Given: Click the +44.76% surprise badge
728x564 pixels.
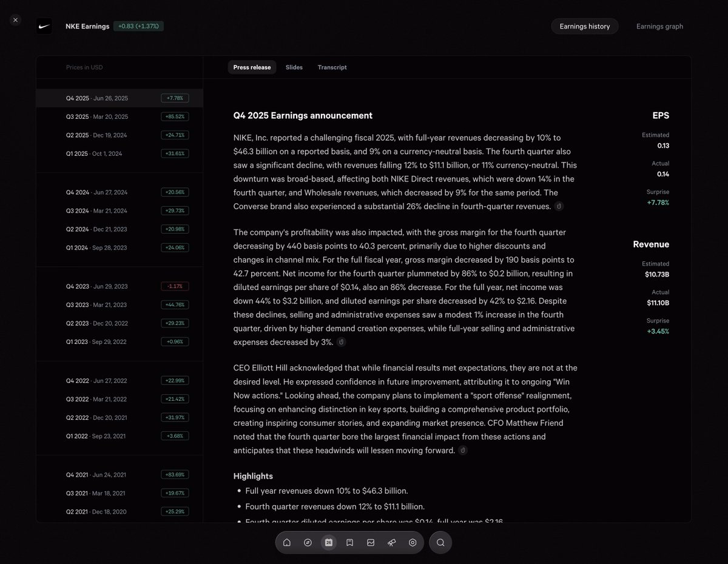Looking at the screenshot, I should (x=175, y=304).
